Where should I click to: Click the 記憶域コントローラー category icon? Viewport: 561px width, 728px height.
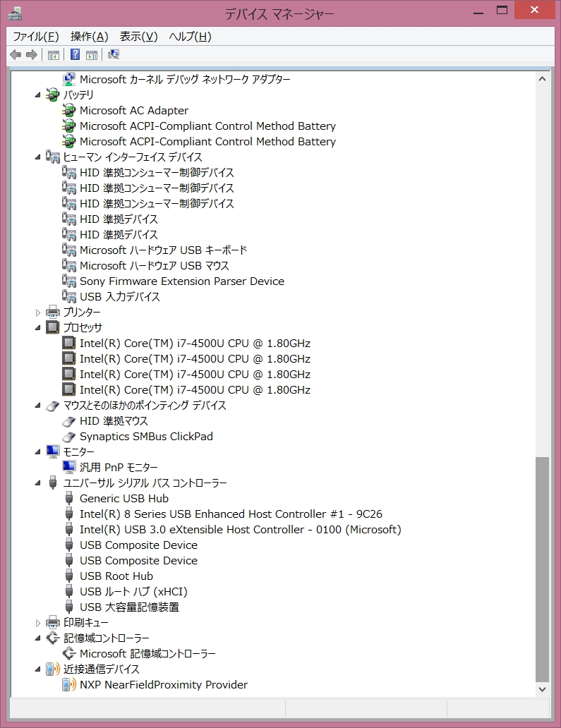tap(53, 638)
